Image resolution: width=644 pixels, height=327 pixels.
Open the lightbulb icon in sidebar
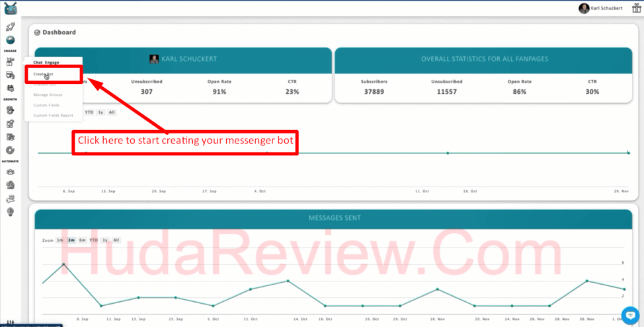coord(11,211)
